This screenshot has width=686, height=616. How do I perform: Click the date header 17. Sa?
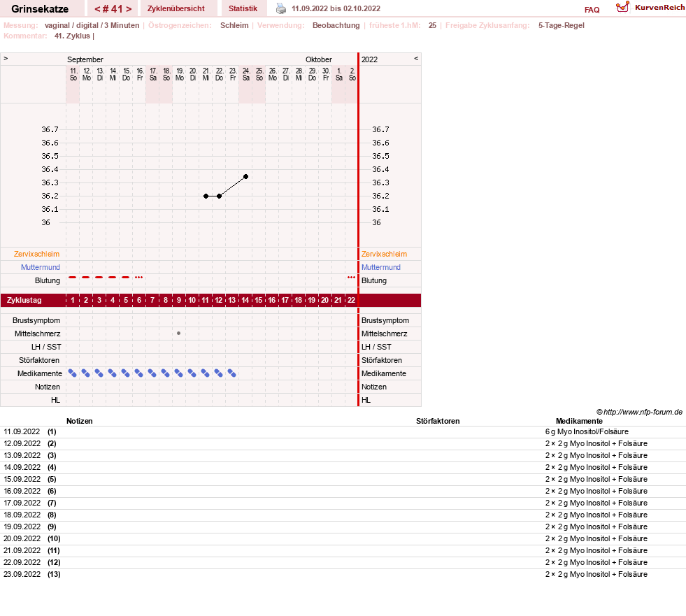153,74
